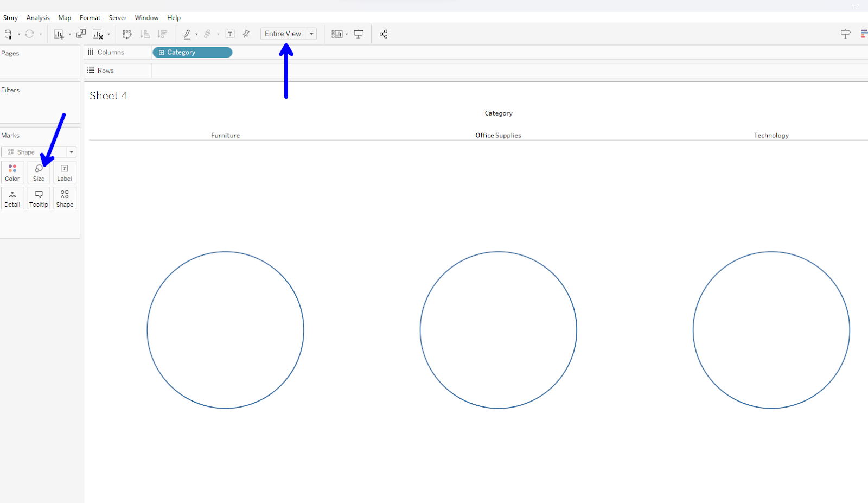Click the clear sheet icon
The image size is (868, 503).
click(98, 34)
